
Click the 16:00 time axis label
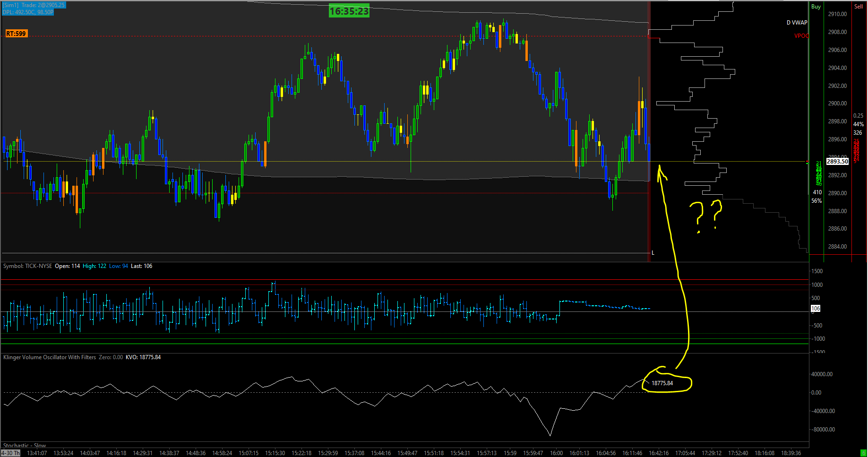click(557, 453)
